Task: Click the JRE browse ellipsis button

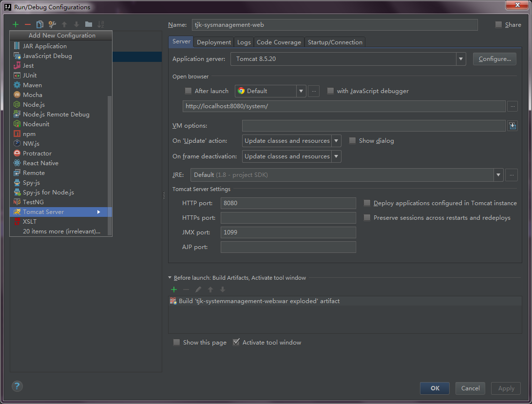Action: [x=512, y=175]
